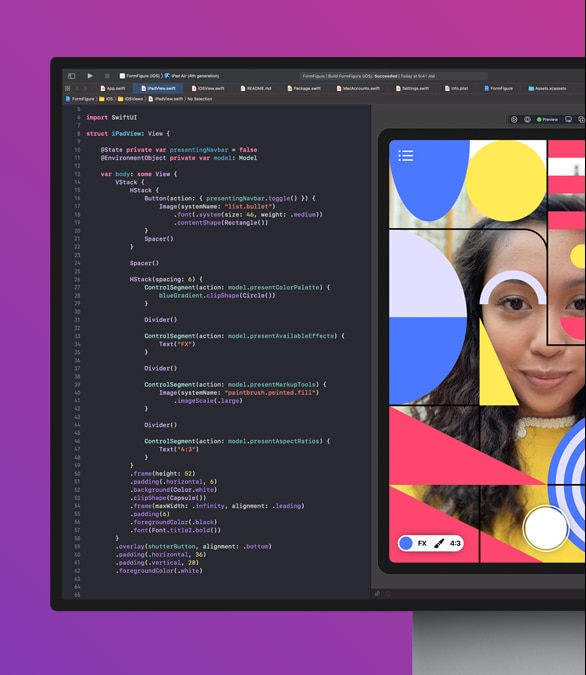Open the FormFigure project tab
This screenshot has width=586, height=675.
(499, 88)
